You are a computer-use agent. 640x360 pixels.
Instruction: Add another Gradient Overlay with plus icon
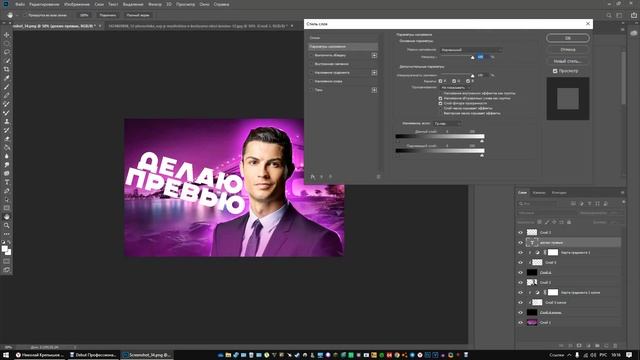pyautogui.click(x=374, y=73)
